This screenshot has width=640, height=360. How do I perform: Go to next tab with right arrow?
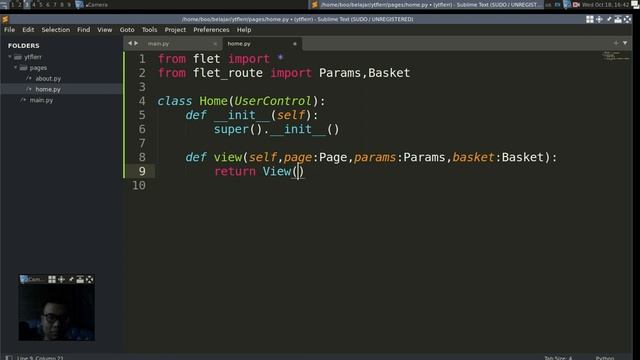(x=136, y=43)
